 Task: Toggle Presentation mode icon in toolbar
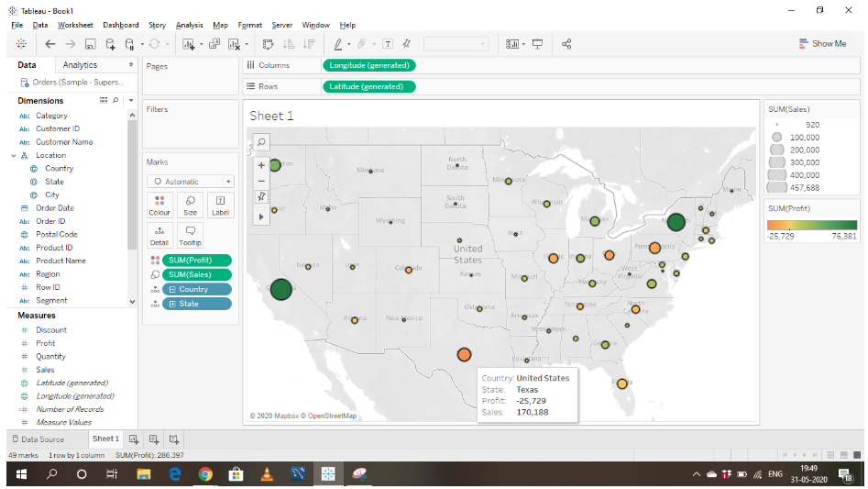(x=538, y=44)
